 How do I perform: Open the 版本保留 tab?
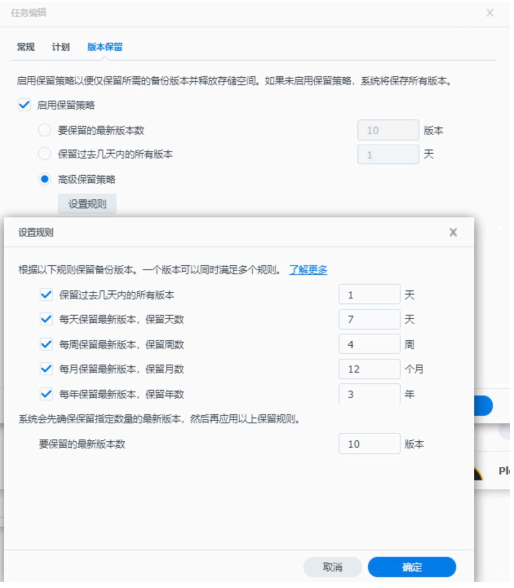click(x=105, y=47)
